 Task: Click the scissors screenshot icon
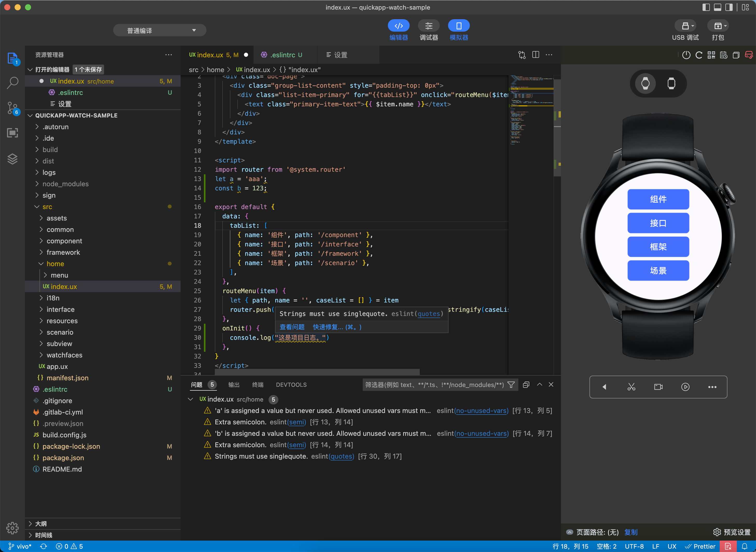click(631, 387)
